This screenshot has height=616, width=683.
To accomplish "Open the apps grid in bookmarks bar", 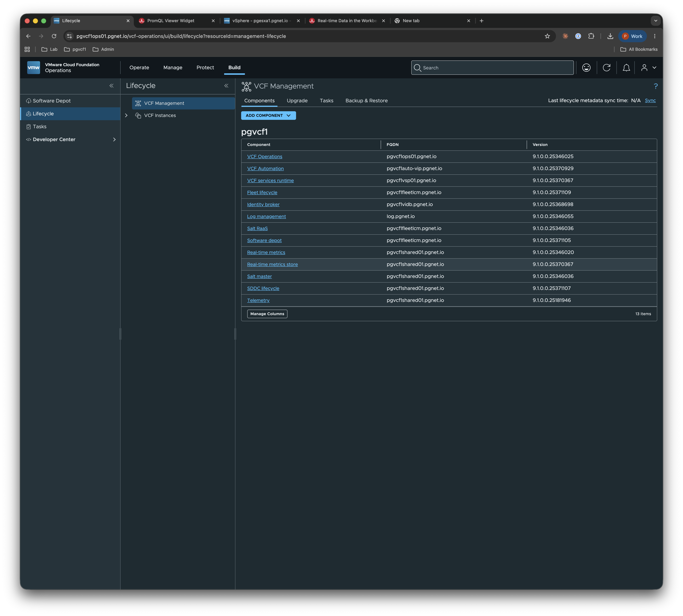I will click(27, 49).
